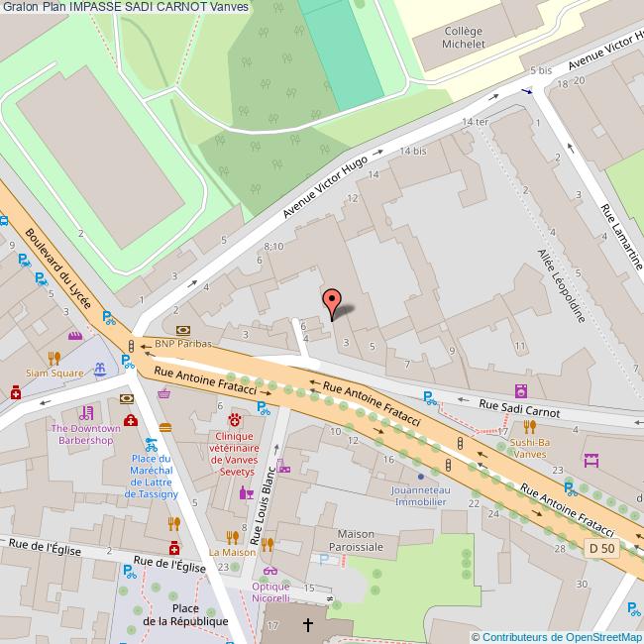Click the Clinique vétérinaire paw icon
The width and height of the screenshot is (644, 644).
pos(235,420)
